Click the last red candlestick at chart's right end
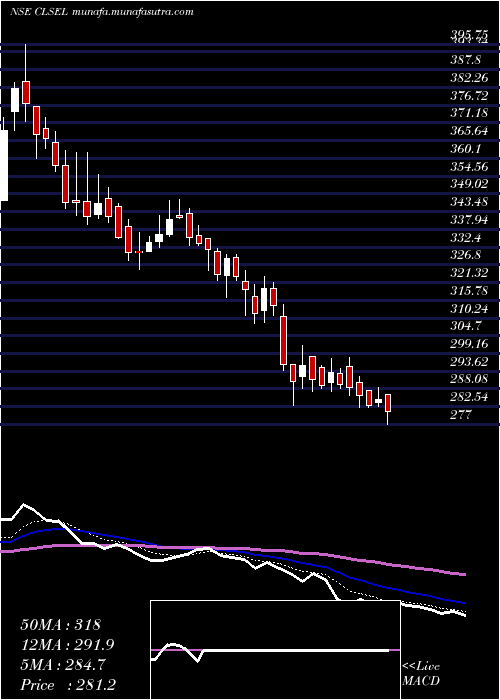 point(388,403)
